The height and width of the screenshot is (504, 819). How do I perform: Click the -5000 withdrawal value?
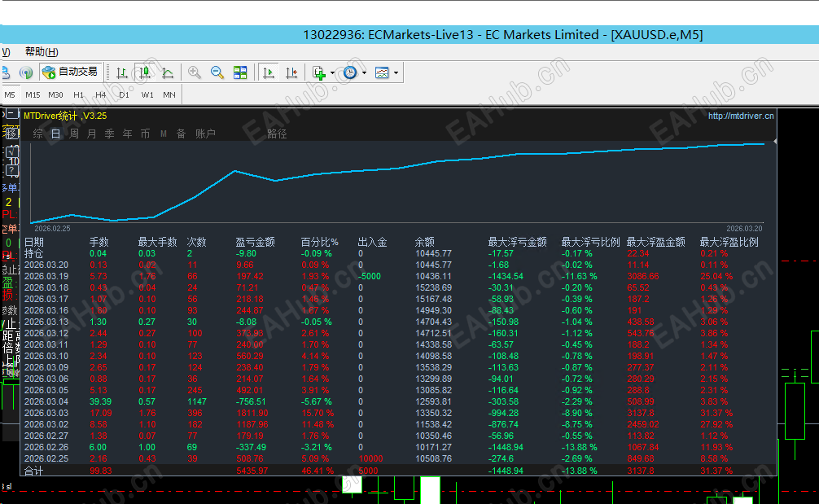(370, 276)
